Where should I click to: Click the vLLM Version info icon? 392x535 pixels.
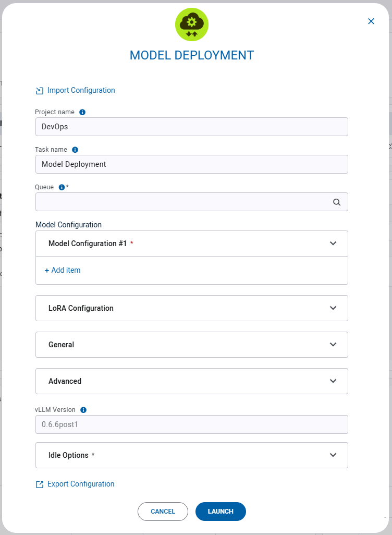coord(83,410)
